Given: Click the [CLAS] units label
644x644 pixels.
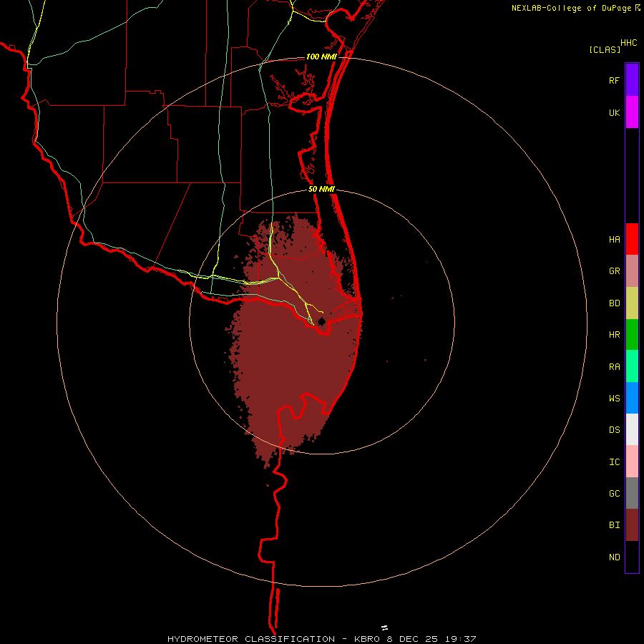Looking at the screenshot, I should (605, 49).
